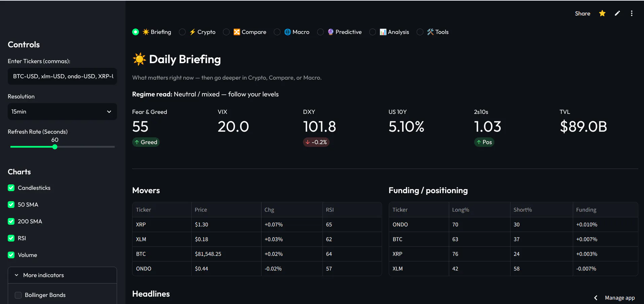Click the ONDO row in Funding table

coord(513,224)
